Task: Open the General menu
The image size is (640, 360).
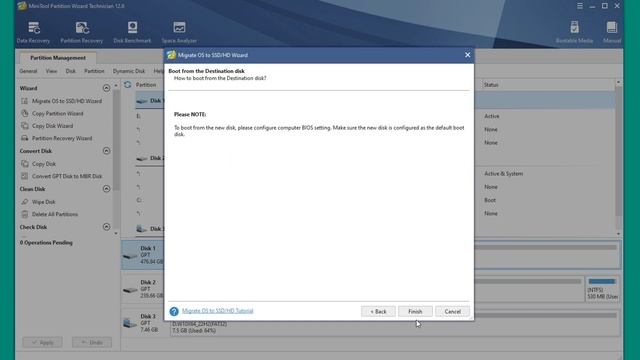Action: coord(28,71)
